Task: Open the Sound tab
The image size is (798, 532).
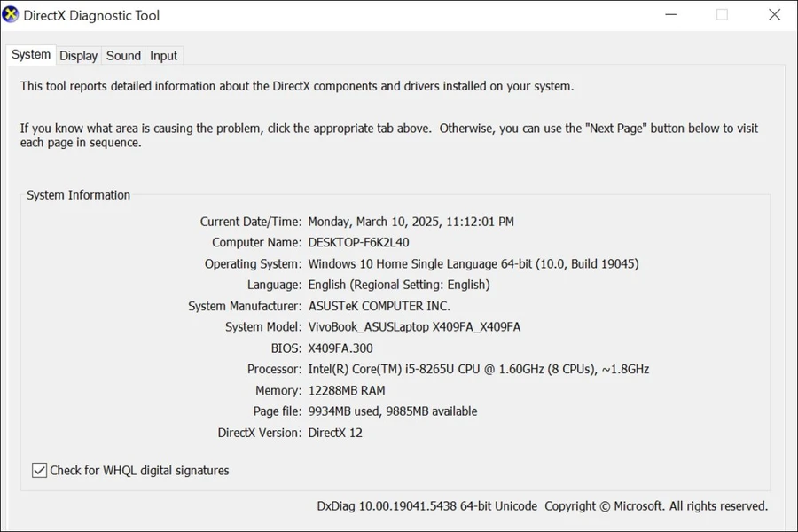Action: click(123, 56)
